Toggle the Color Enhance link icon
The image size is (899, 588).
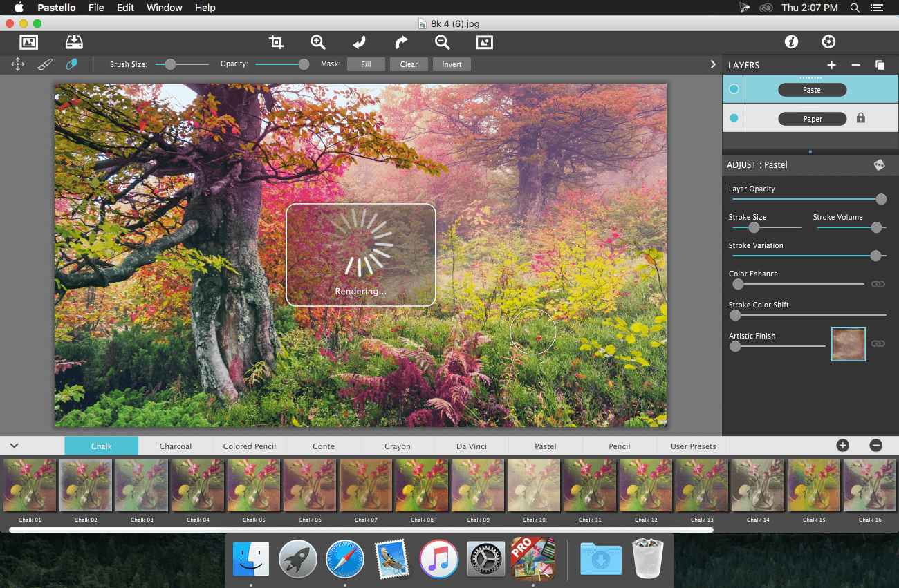878,284
